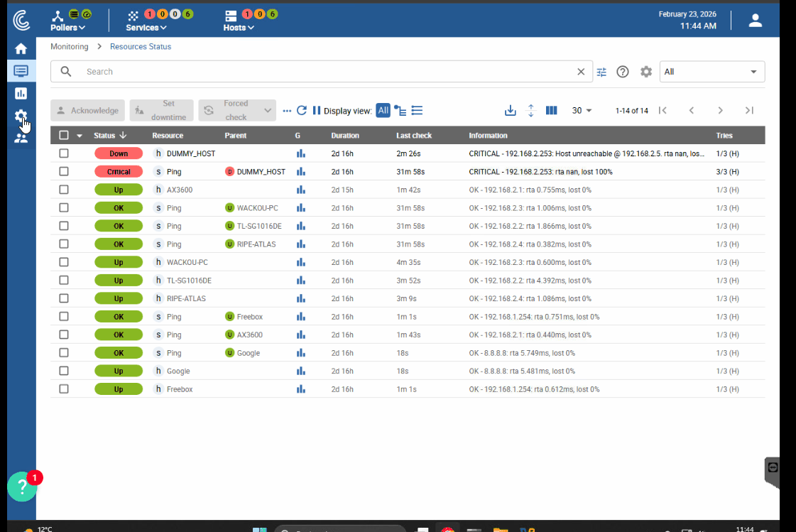Sort by the Resource column
This screenshot has width=796, height=532.
pos(168,136)
